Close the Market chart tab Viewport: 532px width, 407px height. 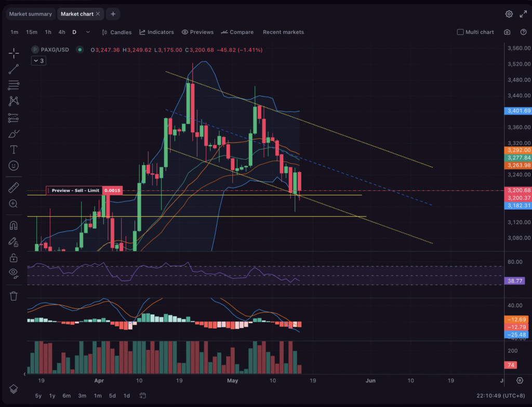98,14
